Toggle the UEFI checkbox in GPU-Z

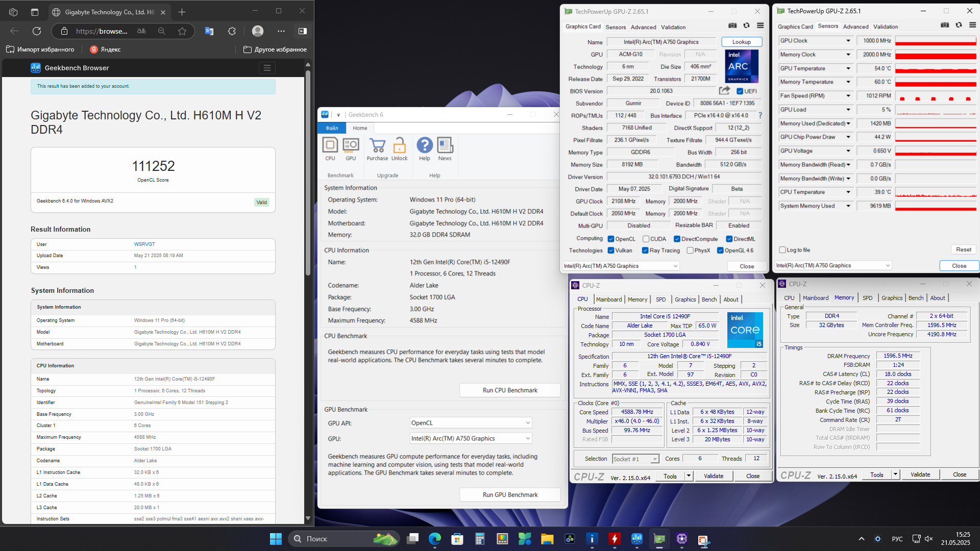click(x=740, y=91)
